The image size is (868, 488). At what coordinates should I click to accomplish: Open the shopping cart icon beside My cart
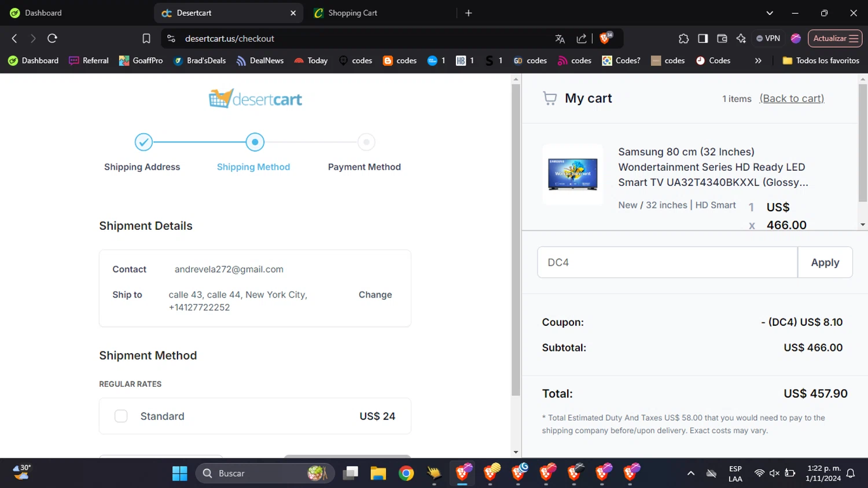[550, 98]
